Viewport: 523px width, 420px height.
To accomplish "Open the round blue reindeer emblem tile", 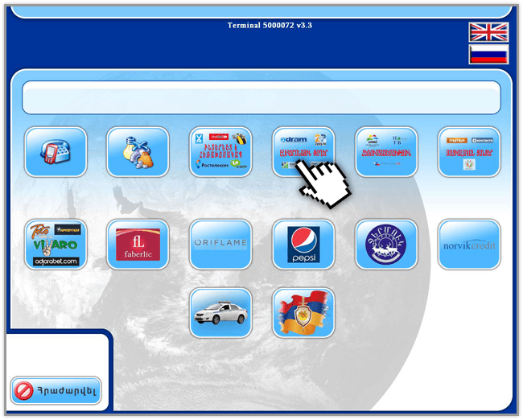I will click(386, 245).
